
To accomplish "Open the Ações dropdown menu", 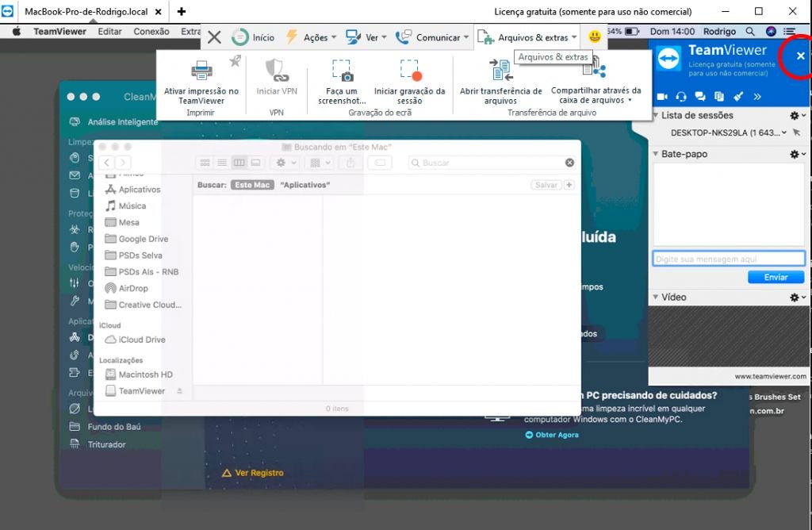I will [311, 37].
